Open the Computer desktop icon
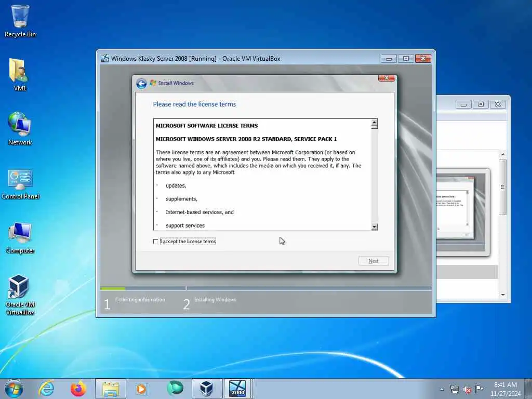The image size is (532, 399). (20, 237)
